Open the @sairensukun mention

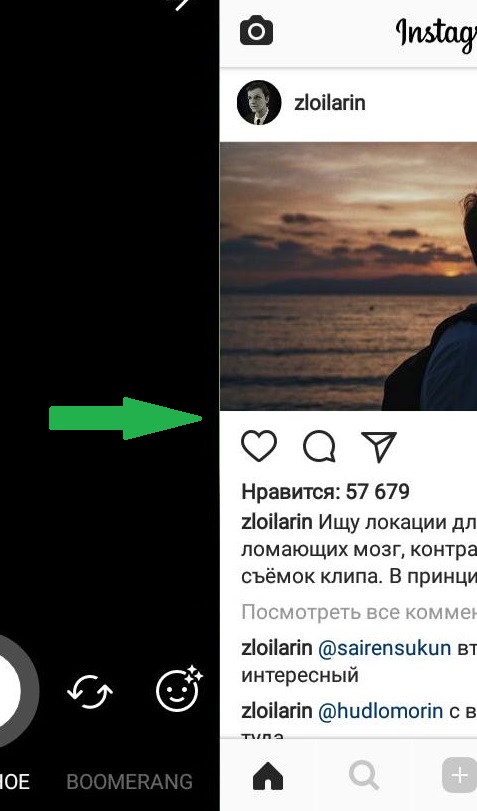(384, 648)
